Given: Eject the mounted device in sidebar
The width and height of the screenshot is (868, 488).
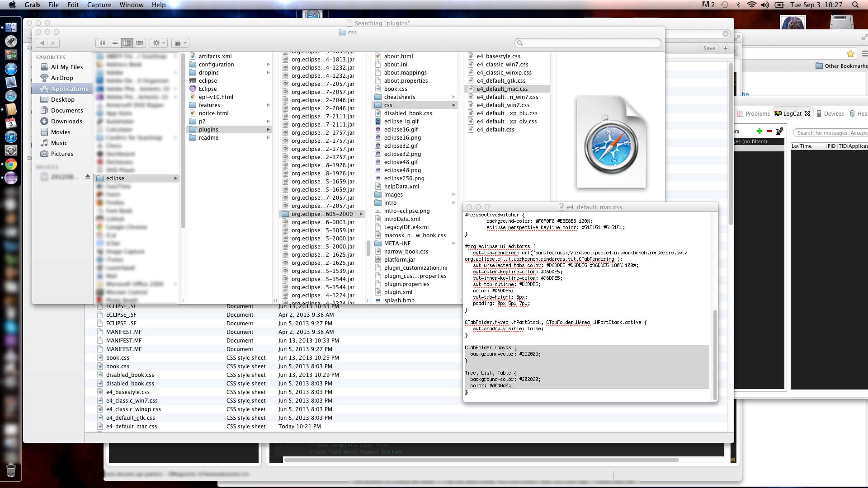Looking at the screenshot, I should click(x=88, y=177).
